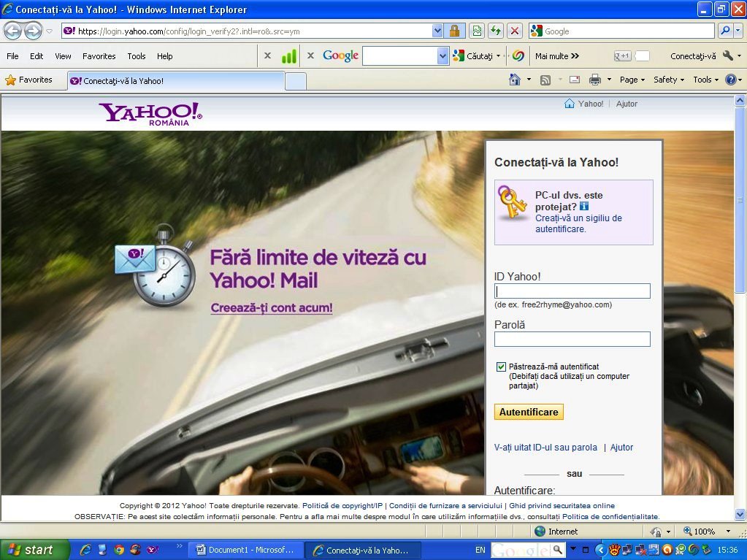Expand the 'Mai multe' toolbar overflow chevron

(x=575, y=56)
